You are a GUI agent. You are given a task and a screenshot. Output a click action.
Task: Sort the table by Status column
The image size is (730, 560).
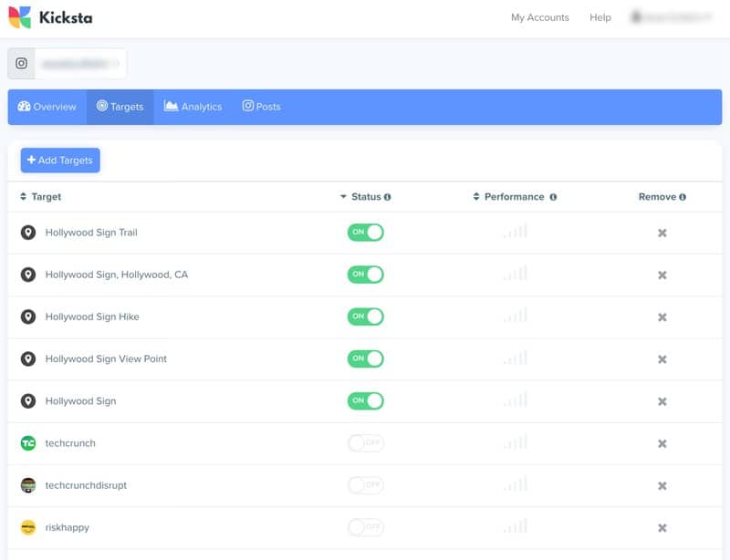click(x=360, y=197)
